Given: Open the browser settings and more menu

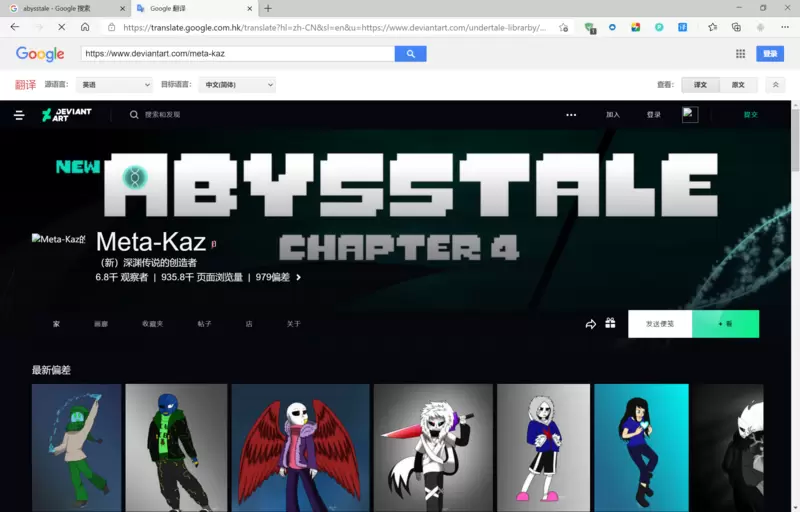Looking at the screenshot, I should (x=785, y=28).
